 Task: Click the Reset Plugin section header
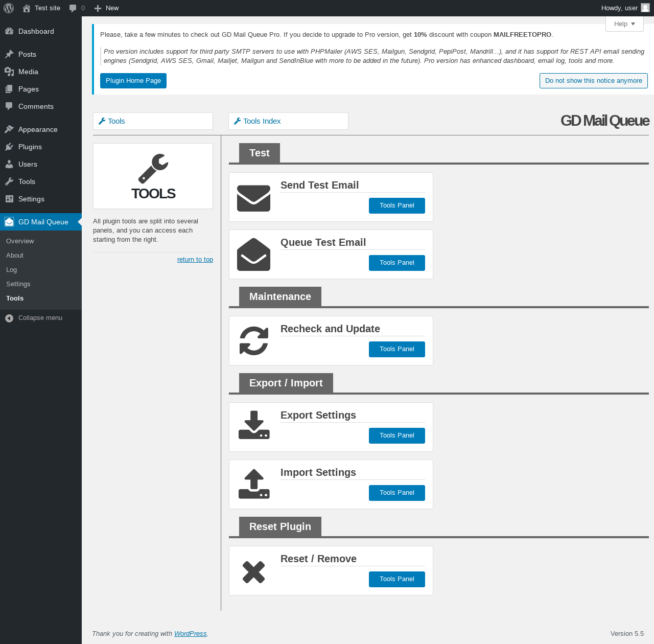280,526
